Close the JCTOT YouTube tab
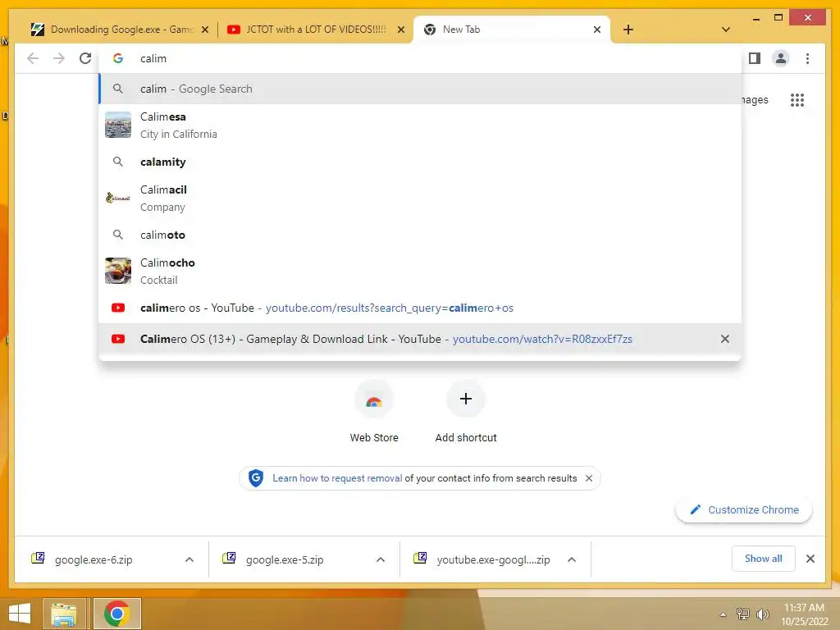Viewport: 840px width, 630px height. pos(400,30)
